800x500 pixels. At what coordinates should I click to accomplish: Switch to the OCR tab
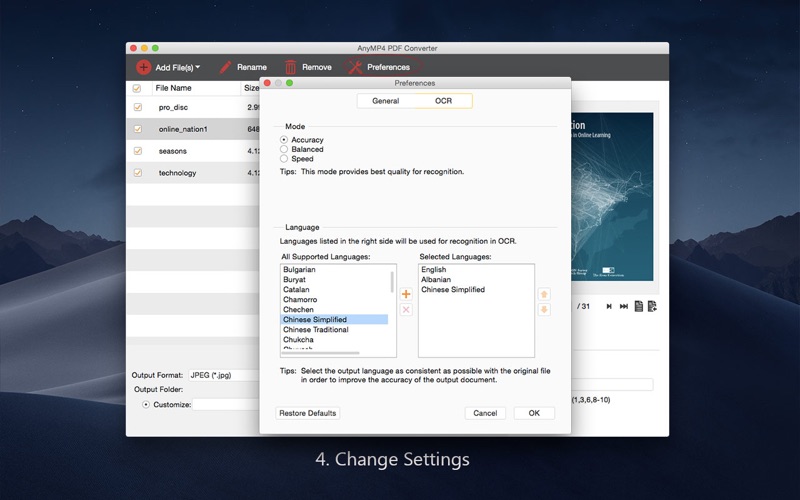[443, 101]
